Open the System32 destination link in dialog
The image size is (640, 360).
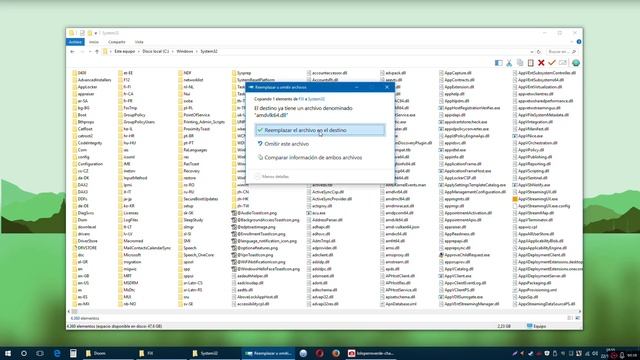[x=316, y=99]
